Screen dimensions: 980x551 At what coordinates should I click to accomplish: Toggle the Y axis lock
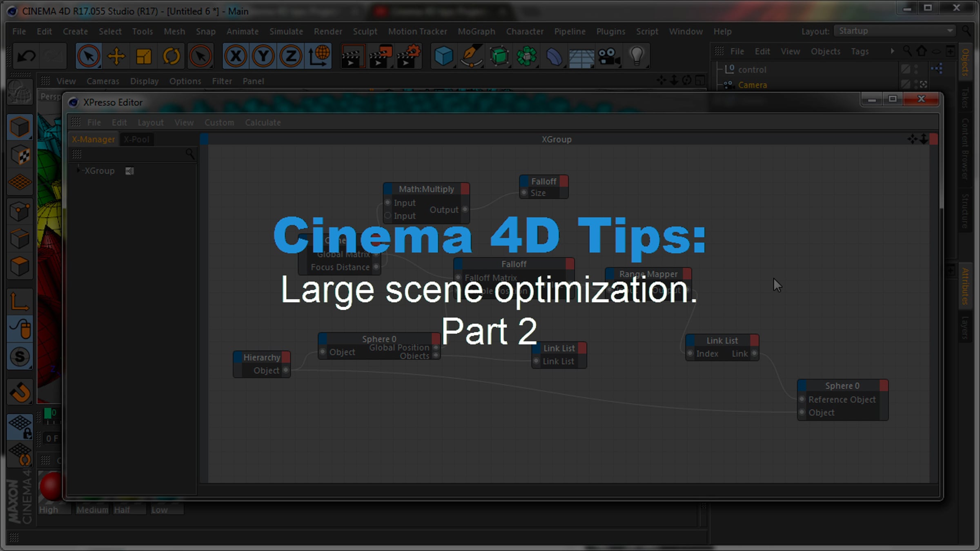tap(263, 56)
